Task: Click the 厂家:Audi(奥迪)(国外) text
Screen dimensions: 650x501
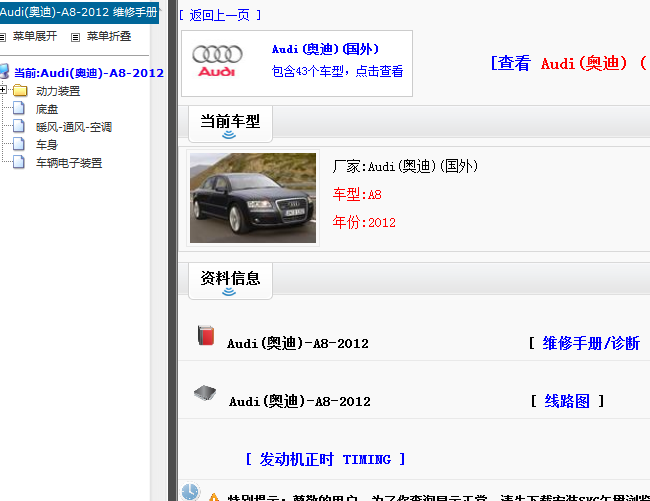Action: [x=405, y=166]
